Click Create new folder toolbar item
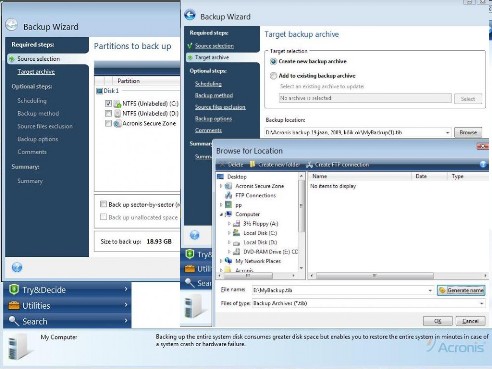The width and height of the screenshot is (492, 369). coord(274,165)
